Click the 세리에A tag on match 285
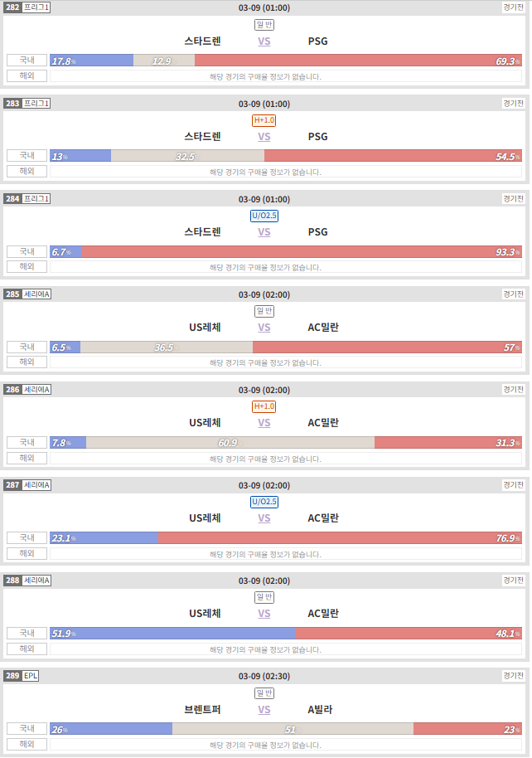Image resolution: width=532 pixels, height=758 pixels. (x=36, y=294)
